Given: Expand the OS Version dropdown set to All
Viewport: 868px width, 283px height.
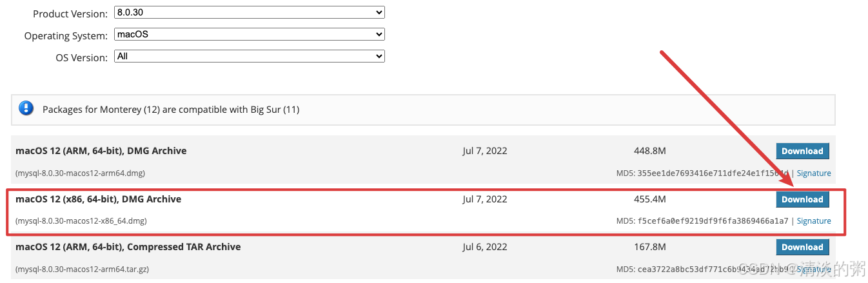Looking at the screenshot, I should click(x=250, y=56).
